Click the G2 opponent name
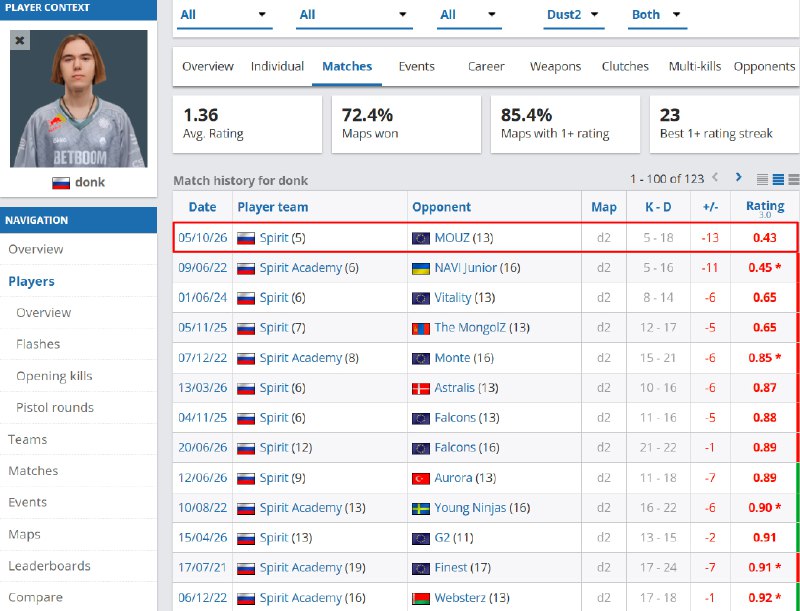Image resolution: width=800 pixels, height=611 pixels. point(442,538)
